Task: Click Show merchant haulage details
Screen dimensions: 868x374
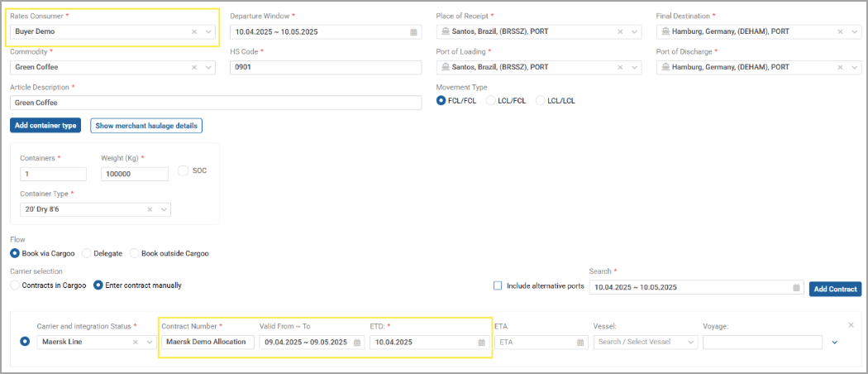Action: [x=146, y=126]
